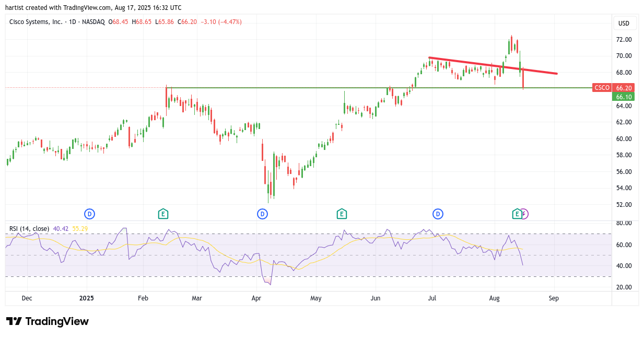Click the 54.00 price axis label

pyautogui.click(x=624, y=188)
